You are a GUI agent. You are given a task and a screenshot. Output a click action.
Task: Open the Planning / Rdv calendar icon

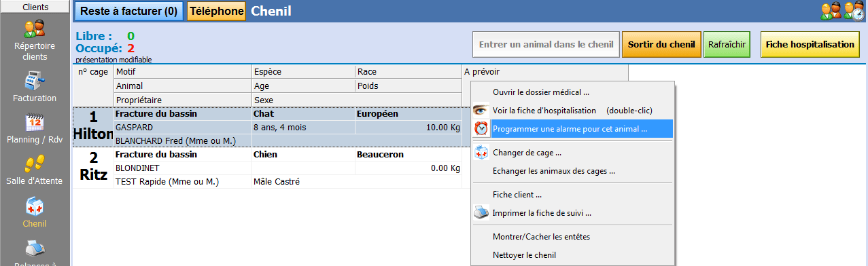pyautogui.click(x=35, y=122)
